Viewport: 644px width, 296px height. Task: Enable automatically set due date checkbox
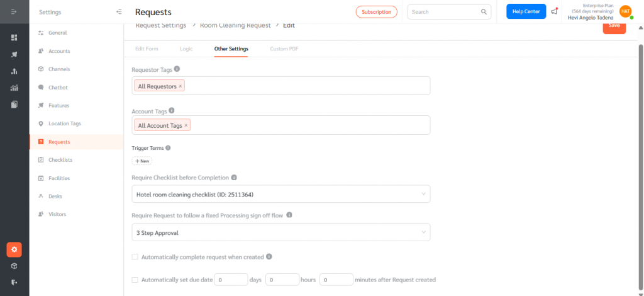pyautogui.click(x=135, y=280)
